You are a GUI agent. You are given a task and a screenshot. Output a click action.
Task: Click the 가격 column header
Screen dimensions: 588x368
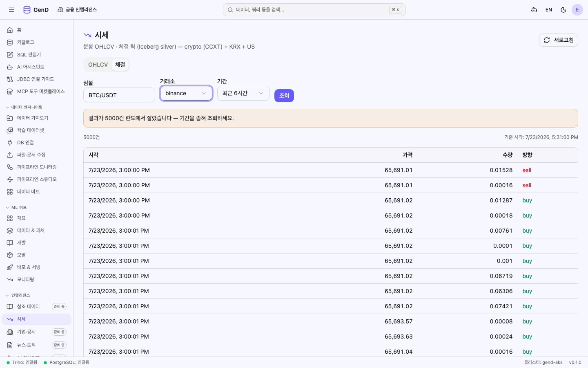(408, 155)
